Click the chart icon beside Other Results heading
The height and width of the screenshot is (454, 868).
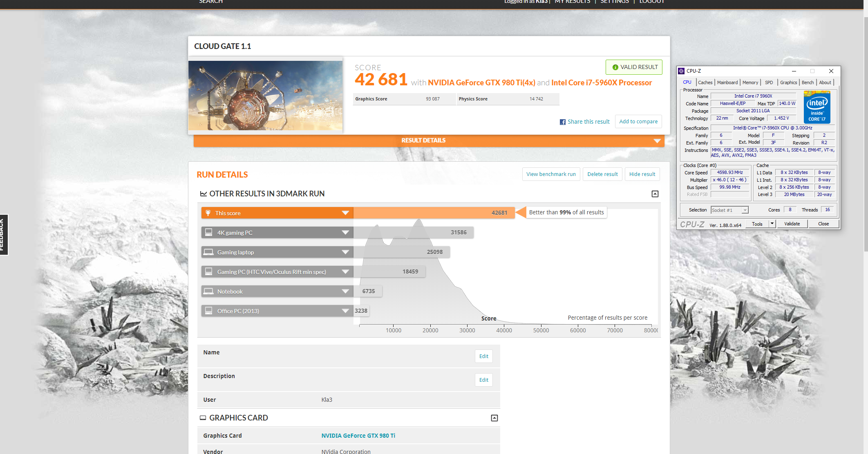pos(203,194)
